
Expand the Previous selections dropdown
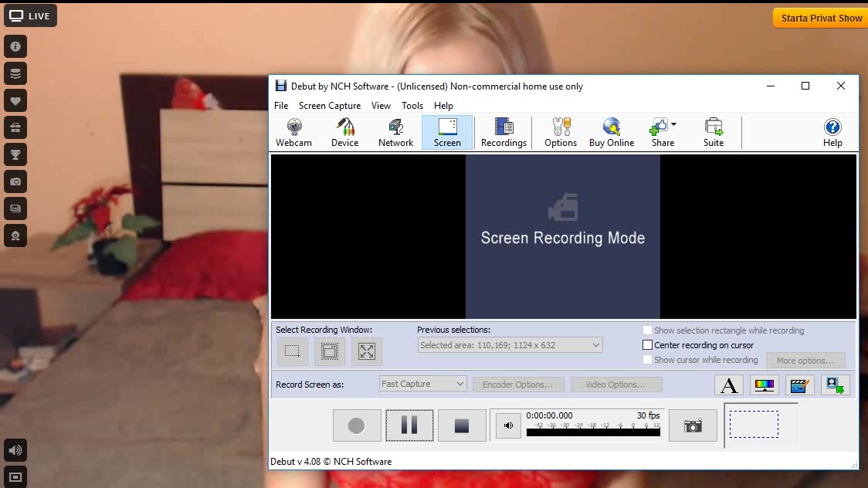click(x=510, y=345)
